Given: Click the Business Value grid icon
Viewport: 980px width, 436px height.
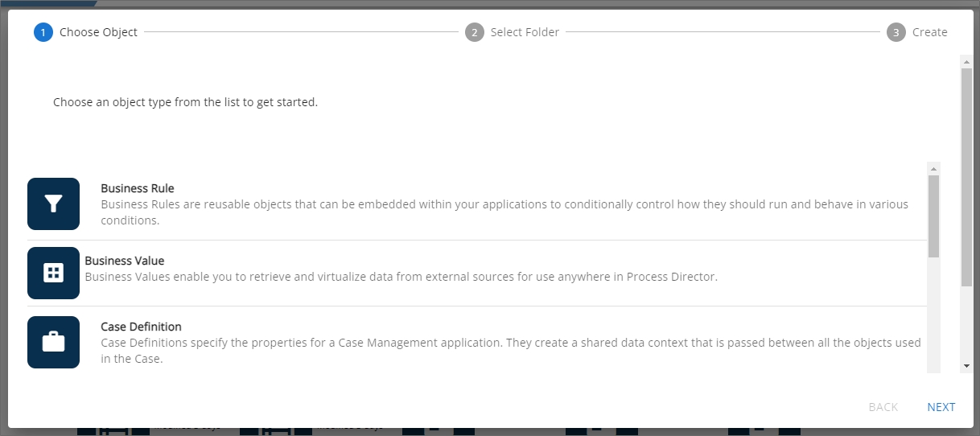Looking at the screenshot, I should click(x=53, y=273).
